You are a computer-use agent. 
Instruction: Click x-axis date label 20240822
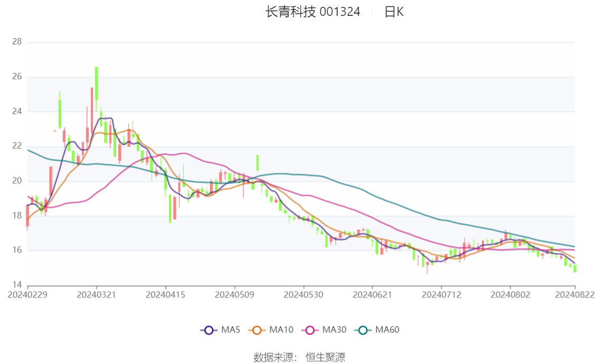pyautogui.click(x=575, y=295)
